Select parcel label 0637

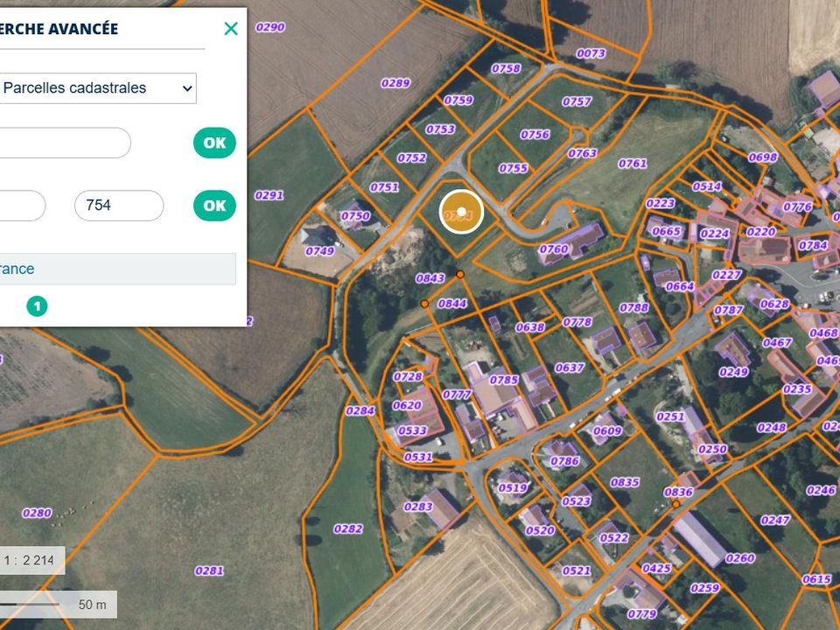coord(569,367)
